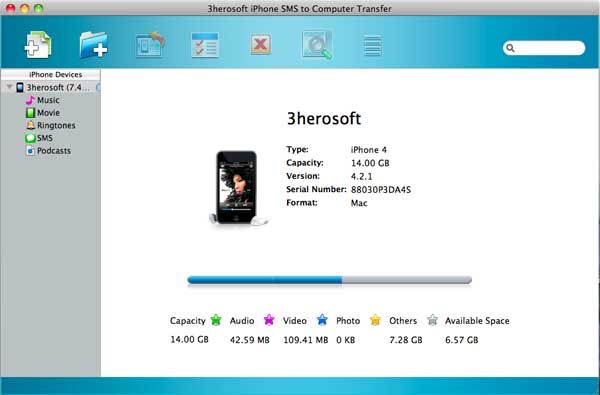The image size is (600, 395).
Task: Open the checklist toolbar icon
Action: 205,45
